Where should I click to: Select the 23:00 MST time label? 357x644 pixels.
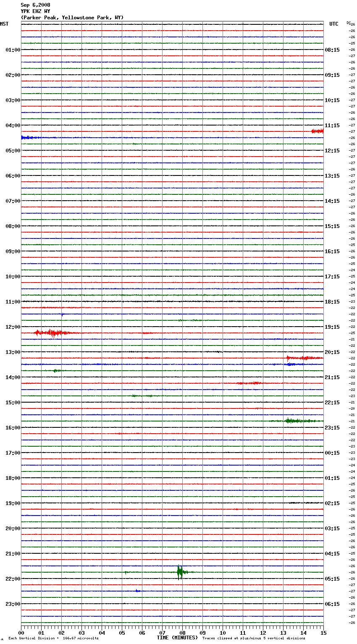(13, 604)
